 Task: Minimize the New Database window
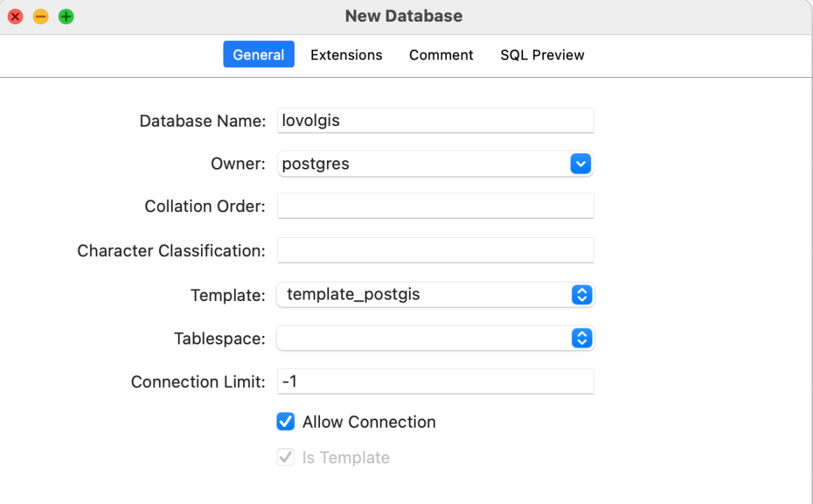pos(41,17)
